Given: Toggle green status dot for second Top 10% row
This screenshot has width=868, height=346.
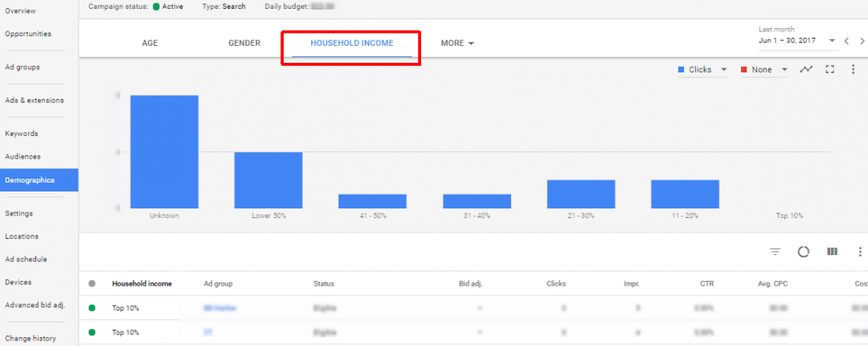Looking at the screenshot, I should (x=92, y=332).
